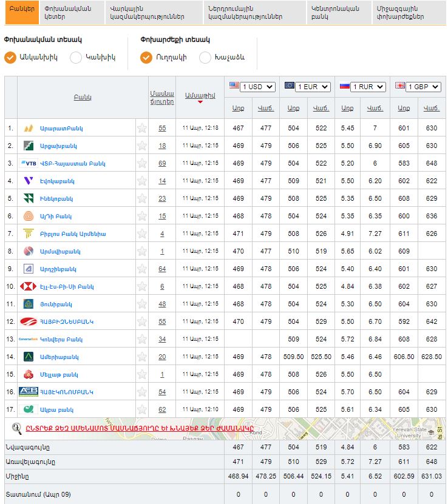Viewport: 448px width, 504px height.
Task: Click the Russian flag icon beside 1 RUR
Action: [x=344, y=86]
